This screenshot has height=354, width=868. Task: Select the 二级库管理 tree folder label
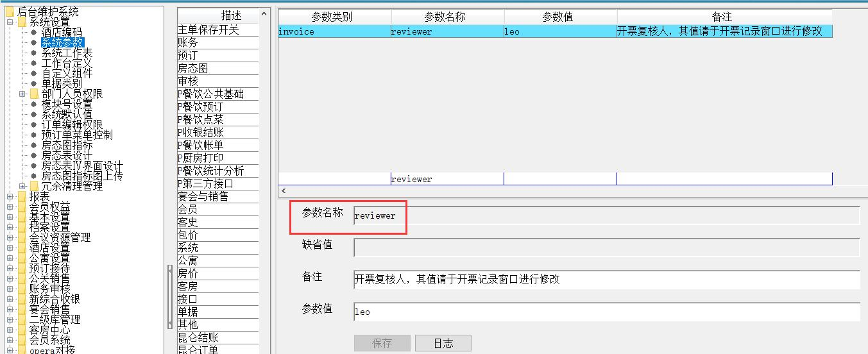coord(55,320)
